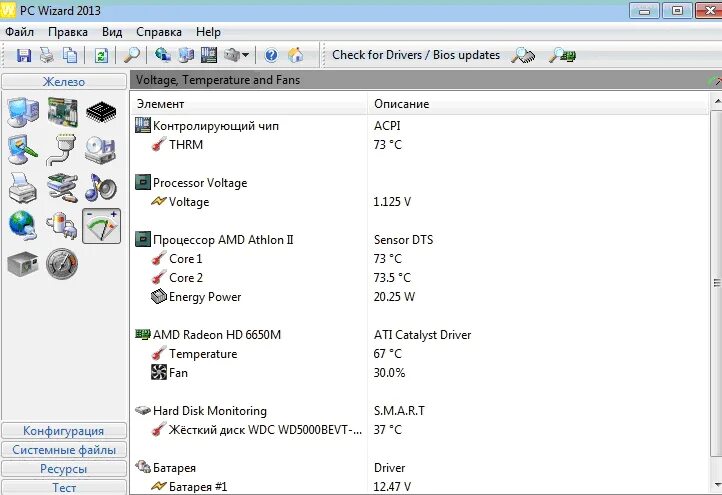Image resolution: width=722 pixels, height=495 pixels.
Task: Click the Print toolbar icon
Action: point(47,55)
